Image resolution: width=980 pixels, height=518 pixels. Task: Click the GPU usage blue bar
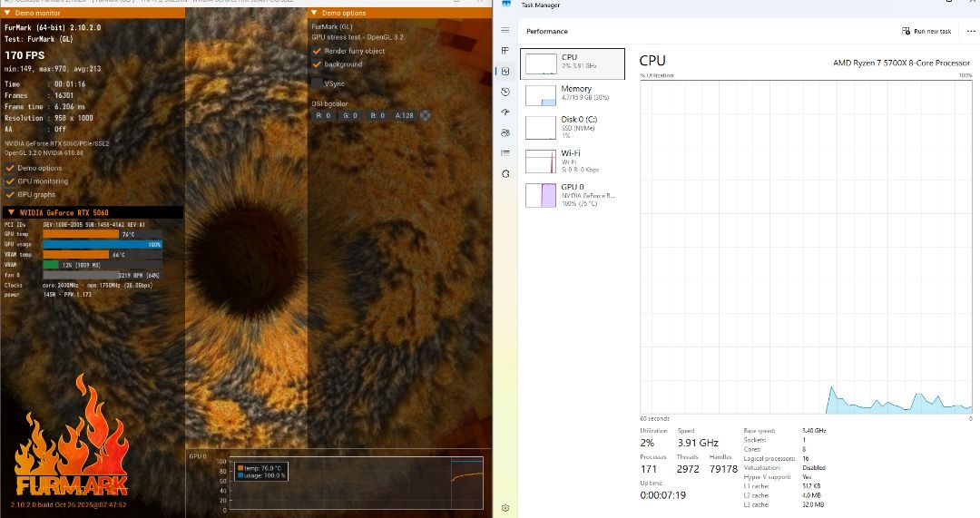pos(103,244)
